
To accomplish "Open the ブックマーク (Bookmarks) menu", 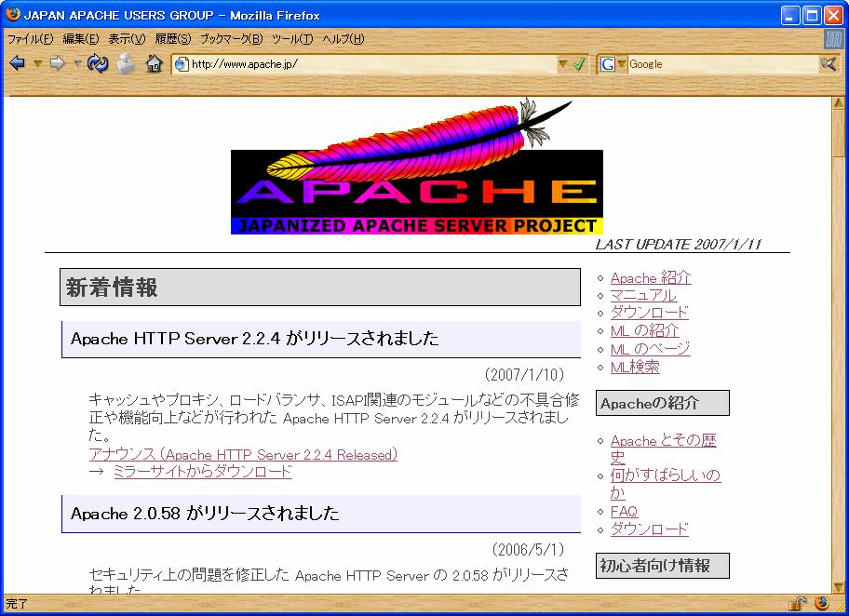I will tap(231, 39).
